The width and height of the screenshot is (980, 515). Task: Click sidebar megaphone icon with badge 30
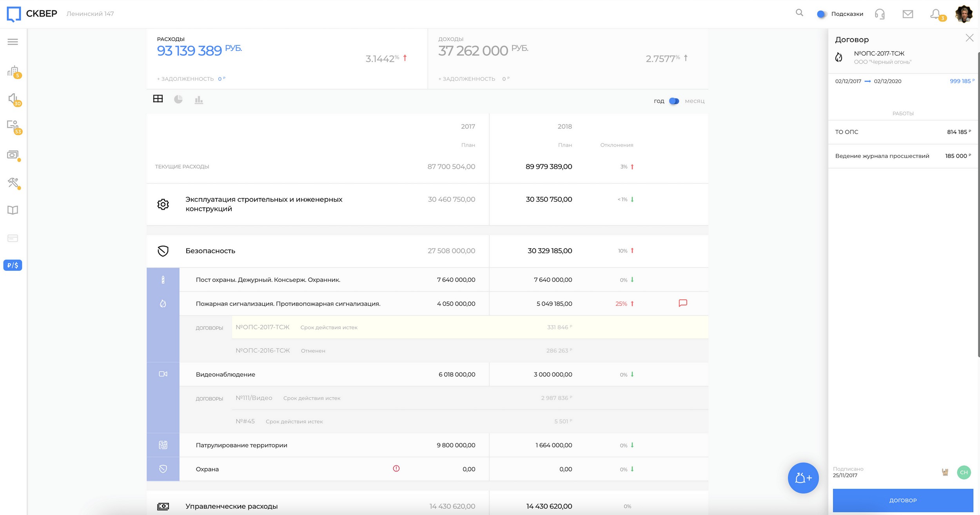click(13, 99)
